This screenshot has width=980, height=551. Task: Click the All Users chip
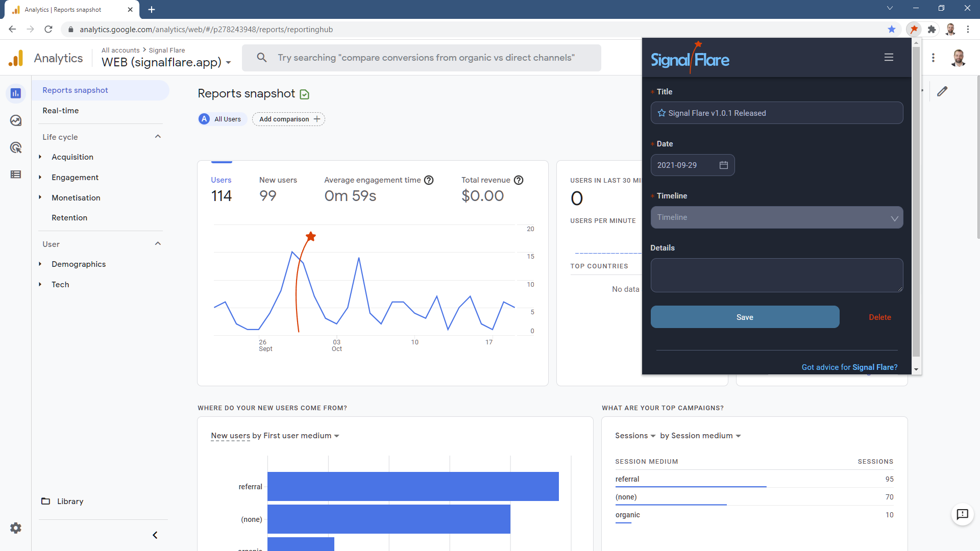pos(222,119)
